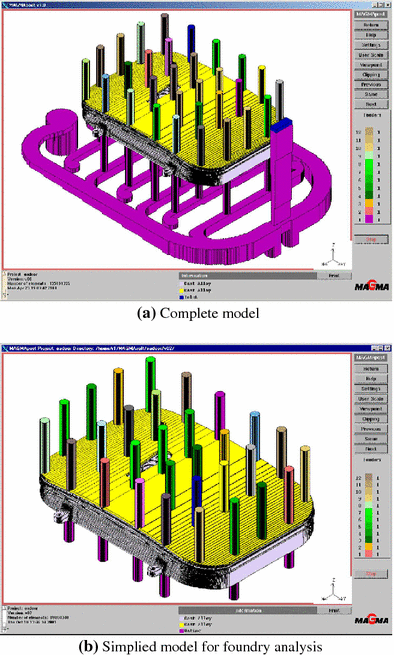394x655 pixels.
Task: Click Return button in lower simplified-model window
Action: click(x=371, y=369)
